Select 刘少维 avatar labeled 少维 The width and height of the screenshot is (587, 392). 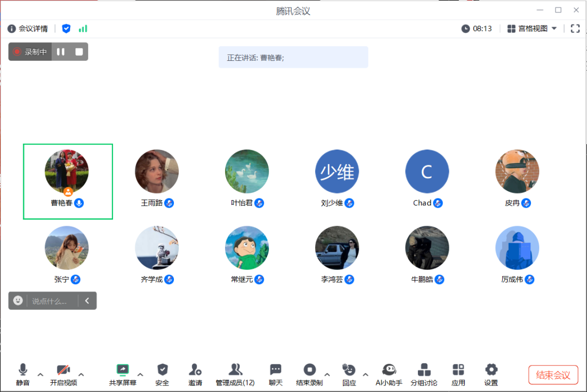337,171
